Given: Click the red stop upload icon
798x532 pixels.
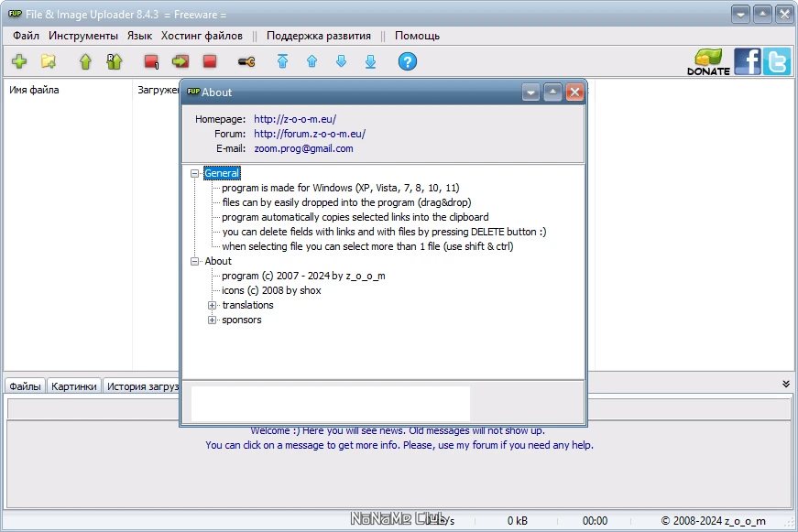Looking at the screenshot, I should coord(210,61).
